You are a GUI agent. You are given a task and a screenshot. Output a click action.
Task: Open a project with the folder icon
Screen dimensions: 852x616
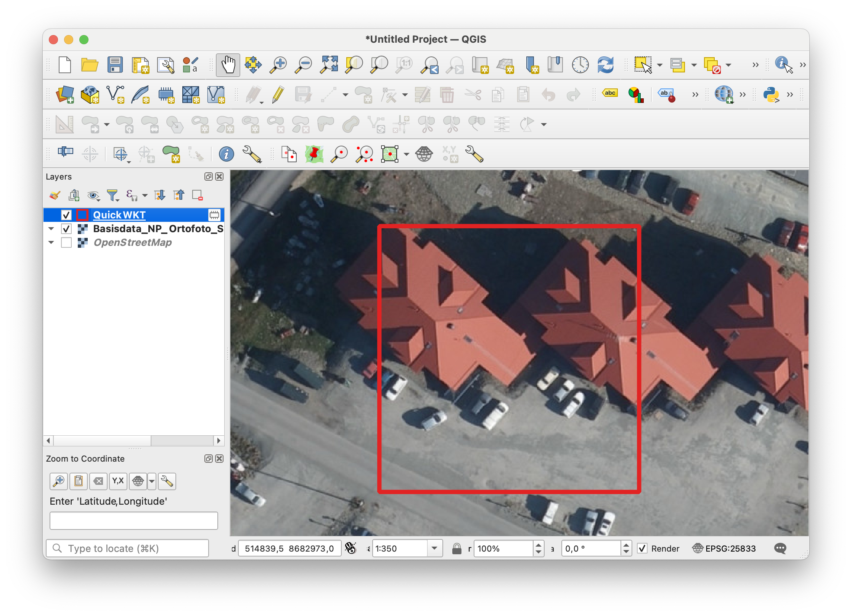click(x=90, y=65)
